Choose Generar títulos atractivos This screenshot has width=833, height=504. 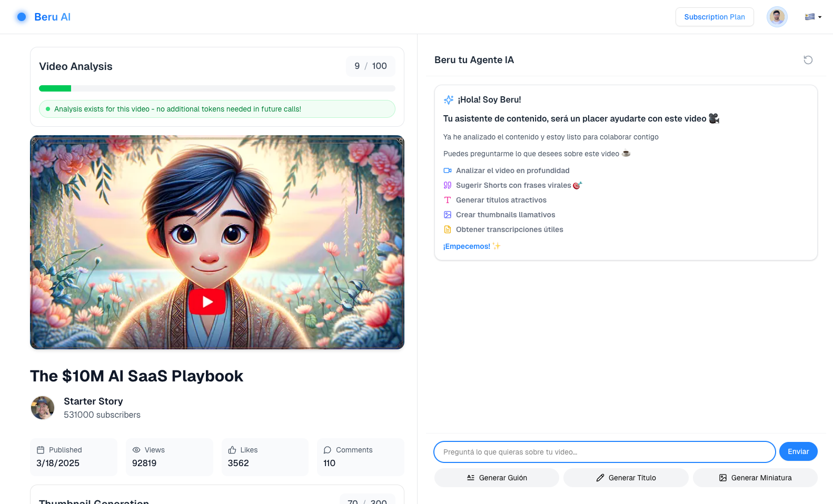tap(501, 200)
